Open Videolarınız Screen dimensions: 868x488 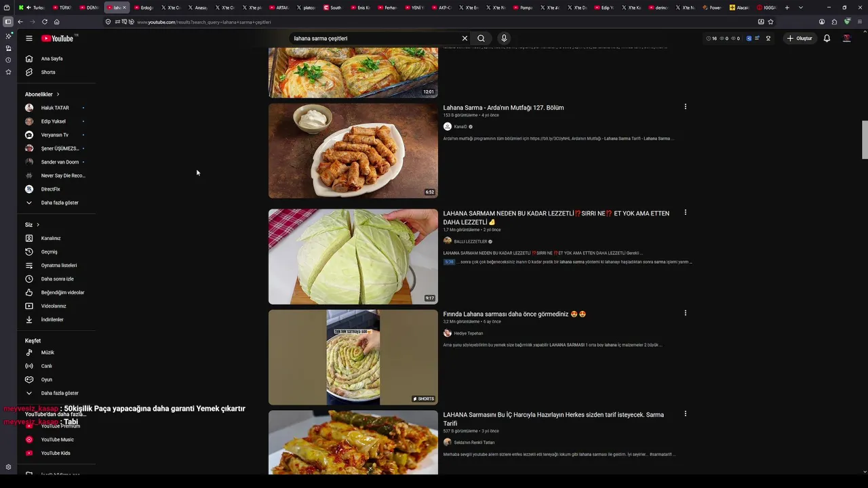click(56, 306)
